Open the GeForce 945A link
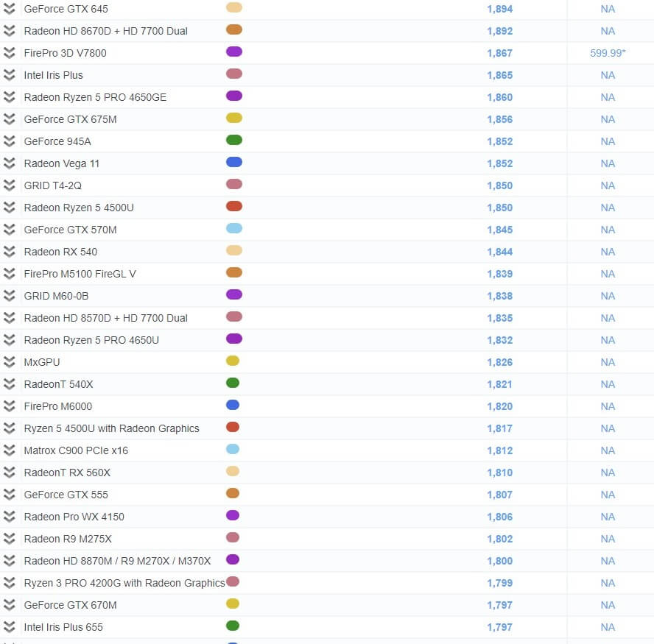Viewport: 654px width, 644px height. tap(57, 141)
